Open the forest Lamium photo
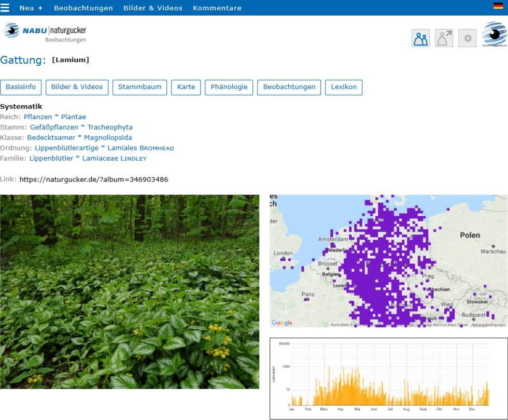508x420 pixels. 130,291
